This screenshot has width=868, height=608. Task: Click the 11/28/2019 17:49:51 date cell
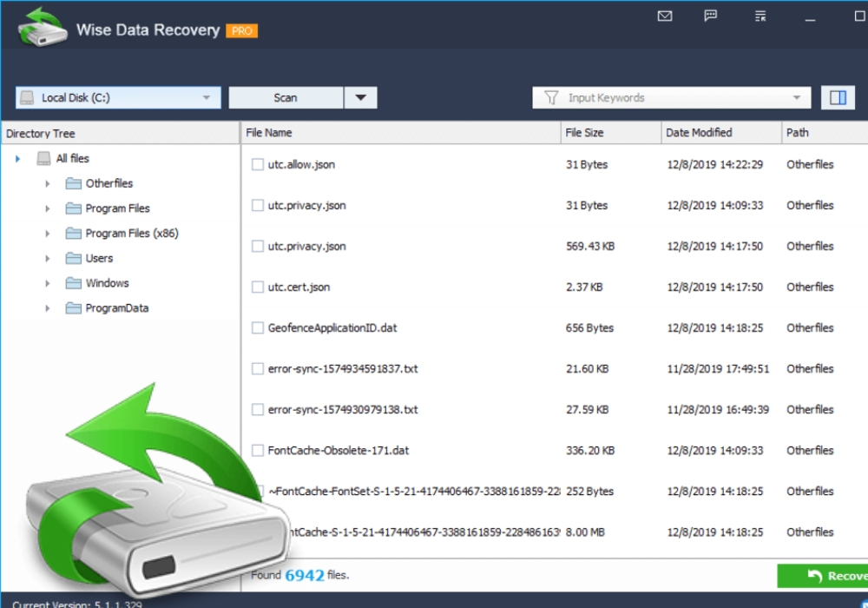click(718, 369)
